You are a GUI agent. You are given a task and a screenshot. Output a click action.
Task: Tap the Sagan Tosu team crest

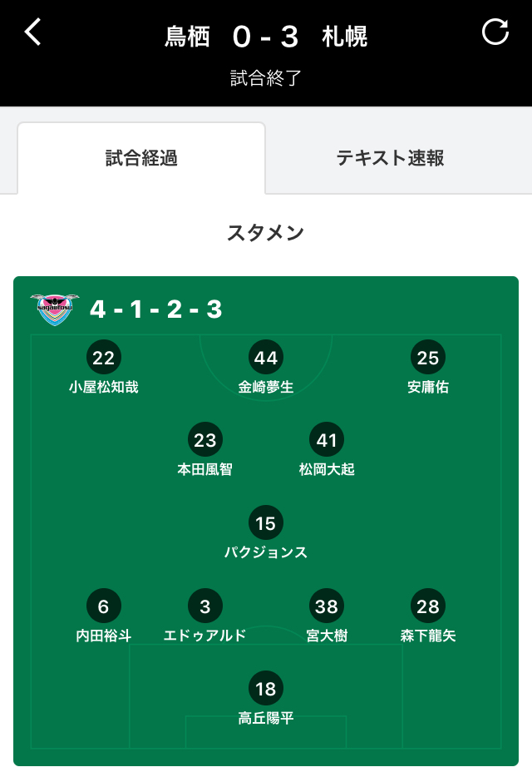[x=55, y=309]
